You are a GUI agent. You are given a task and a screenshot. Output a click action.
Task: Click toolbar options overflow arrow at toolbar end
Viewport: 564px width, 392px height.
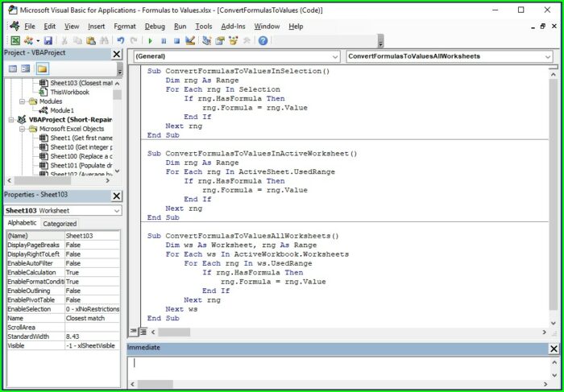click(380, 41)
